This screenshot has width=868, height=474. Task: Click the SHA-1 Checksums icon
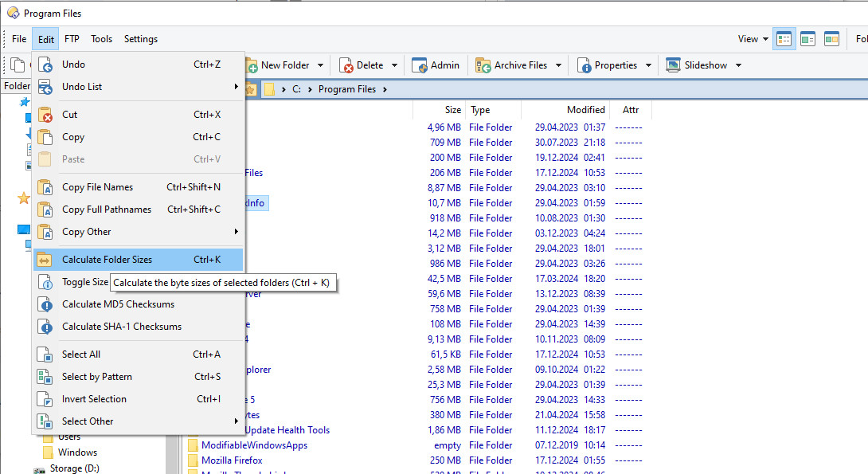[45, 327]
